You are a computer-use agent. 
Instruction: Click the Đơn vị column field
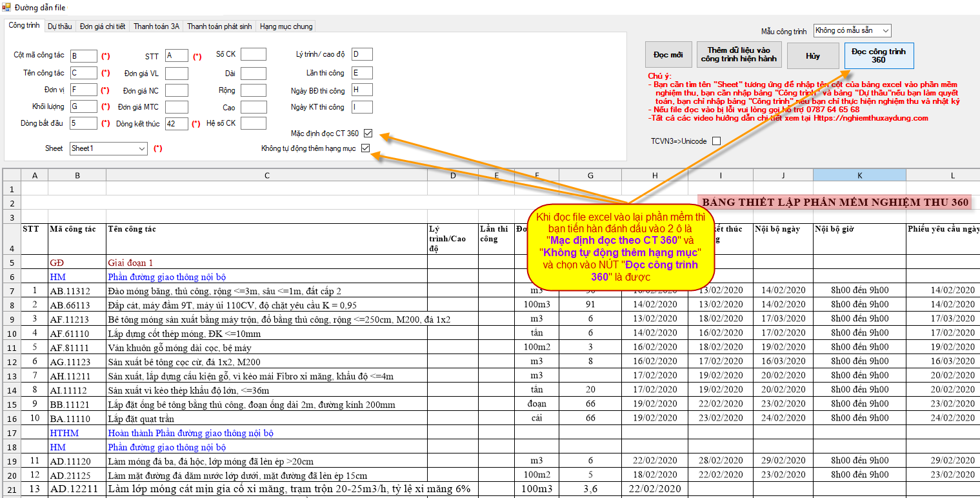pyautogui.click(x=84, y=90)
